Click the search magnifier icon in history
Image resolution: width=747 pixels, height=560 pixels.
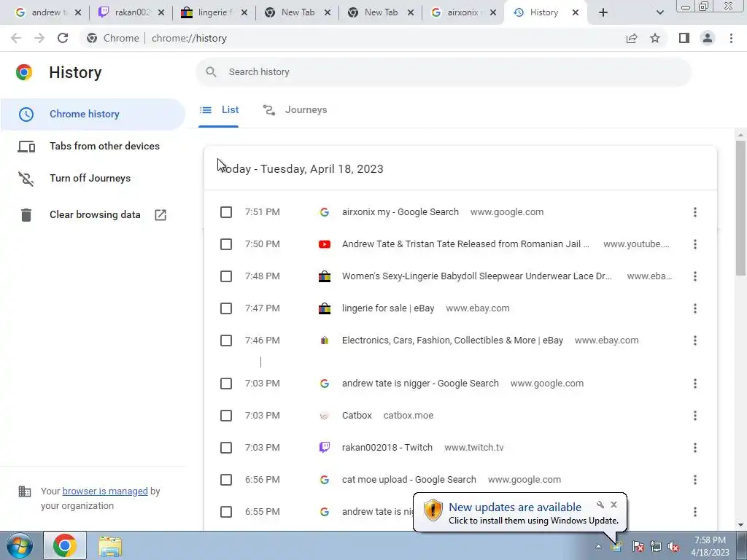pos(211,72)
